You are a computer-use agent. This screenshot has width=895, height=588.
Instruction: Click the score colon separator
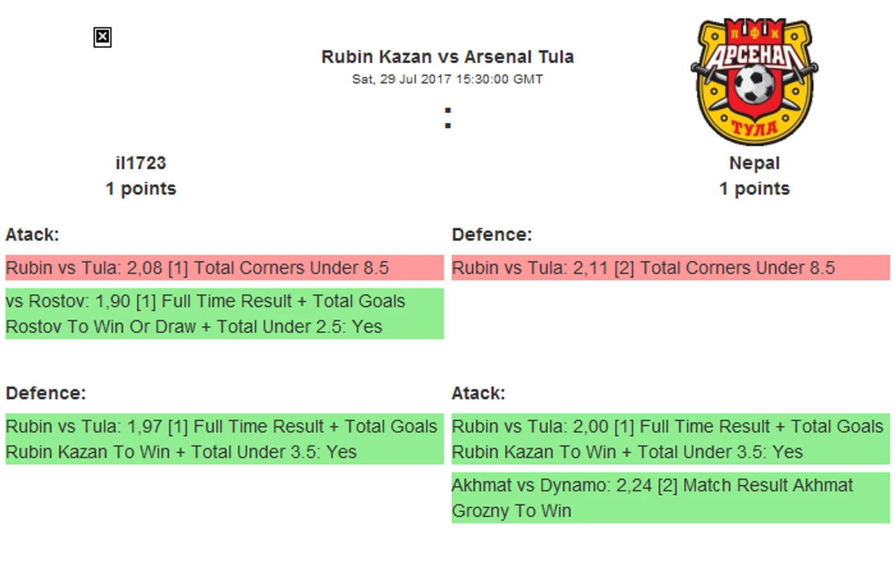tap(448, 118)
